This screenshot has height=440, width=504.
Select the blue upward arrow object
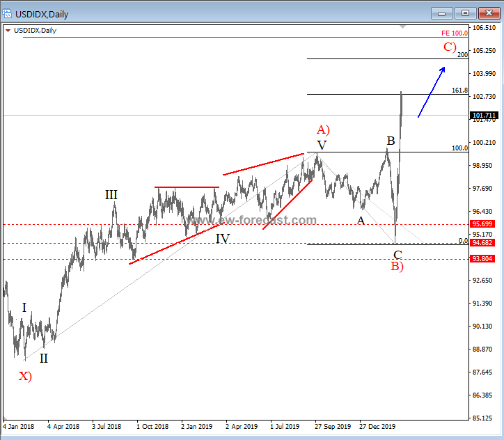pos(431,92)
